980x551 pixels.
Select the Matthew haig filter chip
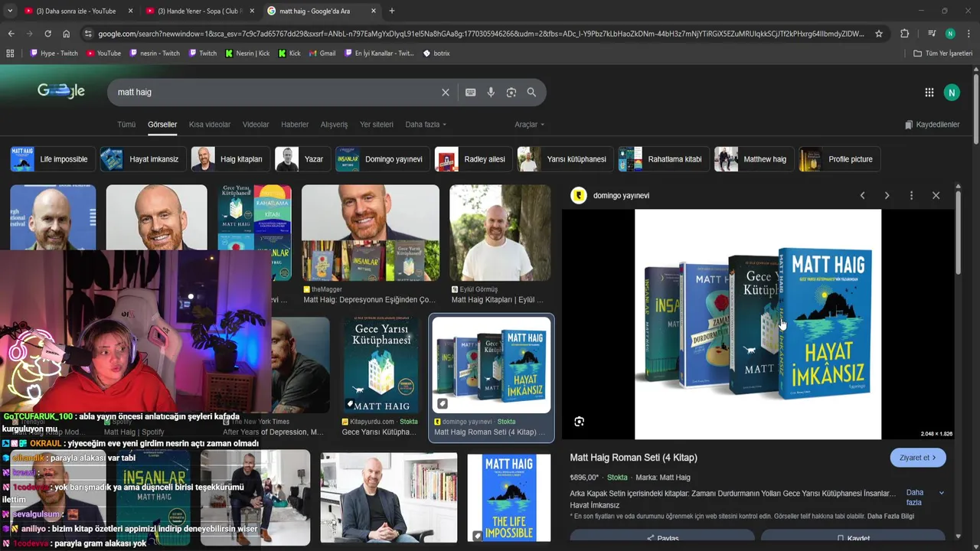click(x=754, y=159)
